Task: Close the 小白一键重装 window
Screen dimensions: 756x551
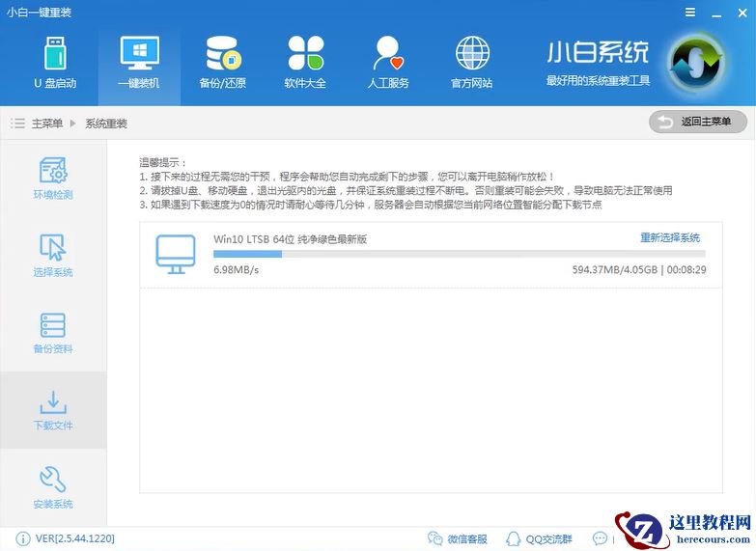Action: [742, 13]
